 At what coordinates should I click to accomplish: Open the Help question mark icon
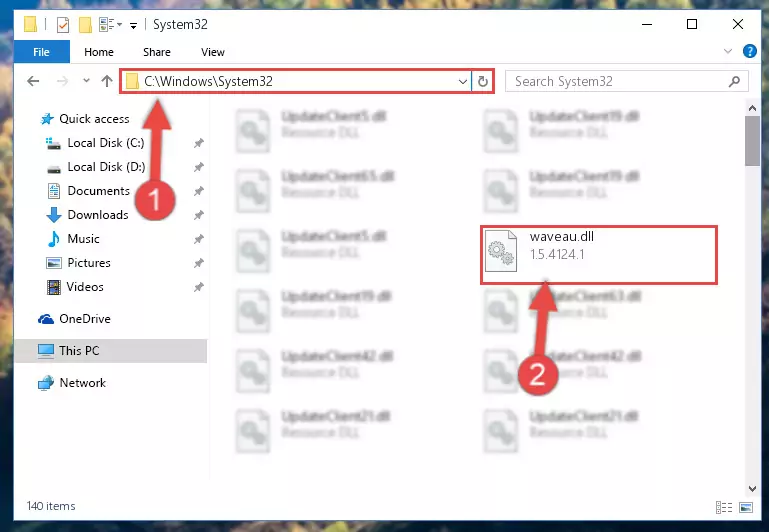click(x=749, y=51)
